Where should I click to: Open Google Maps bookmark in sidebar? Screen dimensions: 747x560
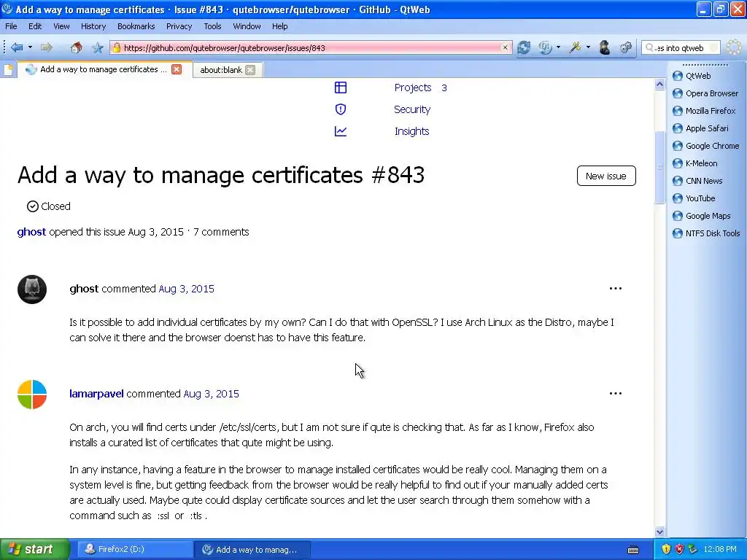(701, 216)
